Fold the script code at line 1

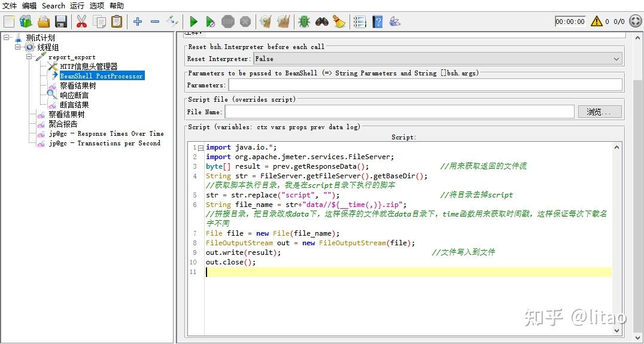pyautogui.click(x=201, y=148)
